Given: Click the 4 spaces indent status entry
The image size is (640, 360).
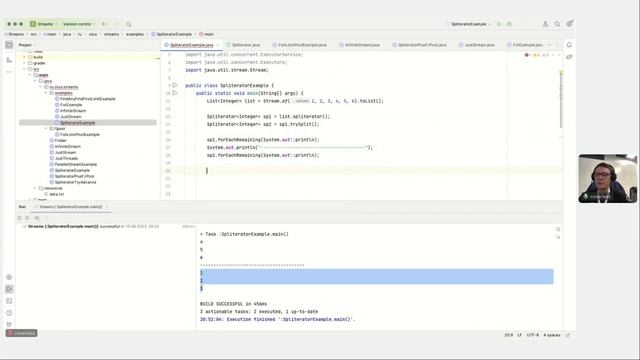Looking at the screenshot, I should click(x=552, y=335).
